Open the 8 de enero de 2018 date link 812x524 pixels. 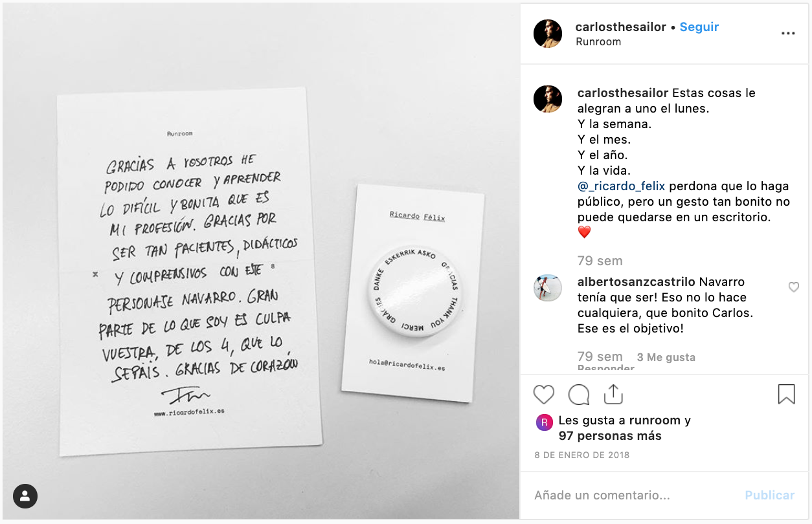pos(581,455)
